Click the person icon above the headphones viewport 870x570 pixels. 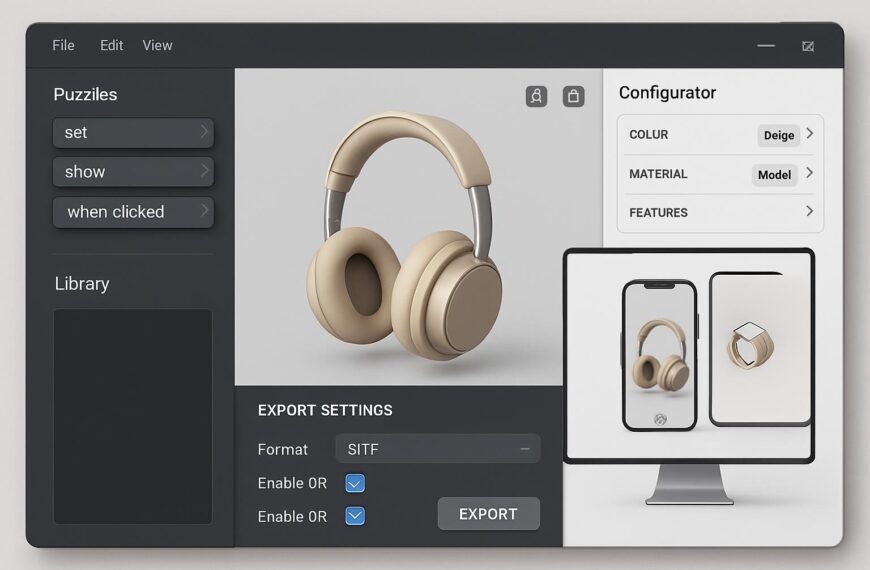pos(536,96)
